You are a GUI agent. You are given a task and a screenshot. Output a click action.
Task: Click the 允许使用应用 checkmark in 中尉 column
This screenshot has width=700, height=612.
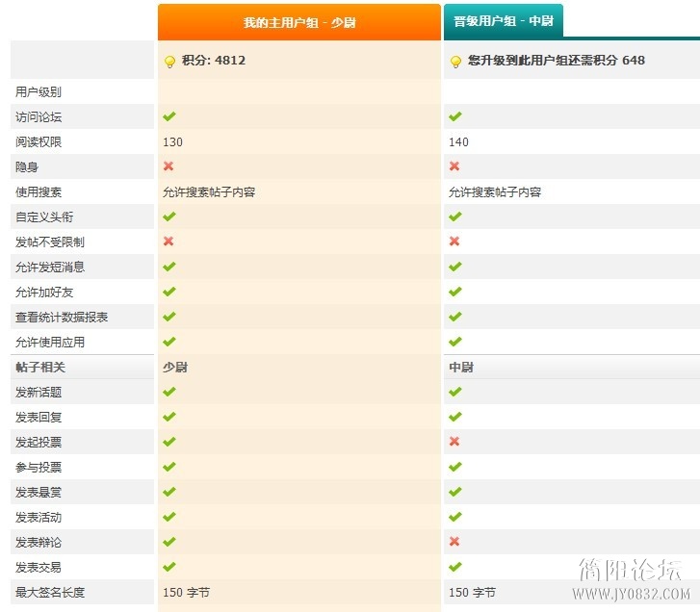(x=454, y=342)
